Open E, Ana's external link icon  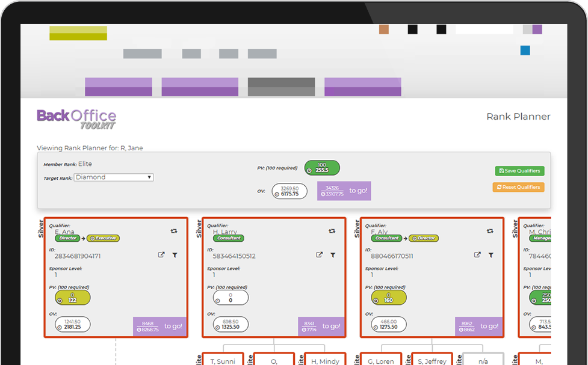point(161,255)
